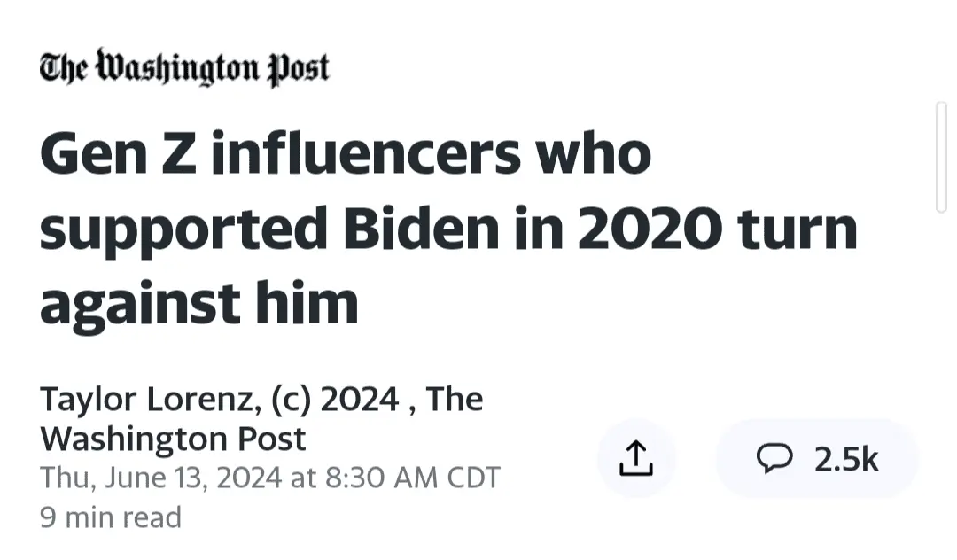The width and height of the screenshot is (957, 560).
Task: Select "Washington Post" text in the byline
Action: tap(173, 439)
